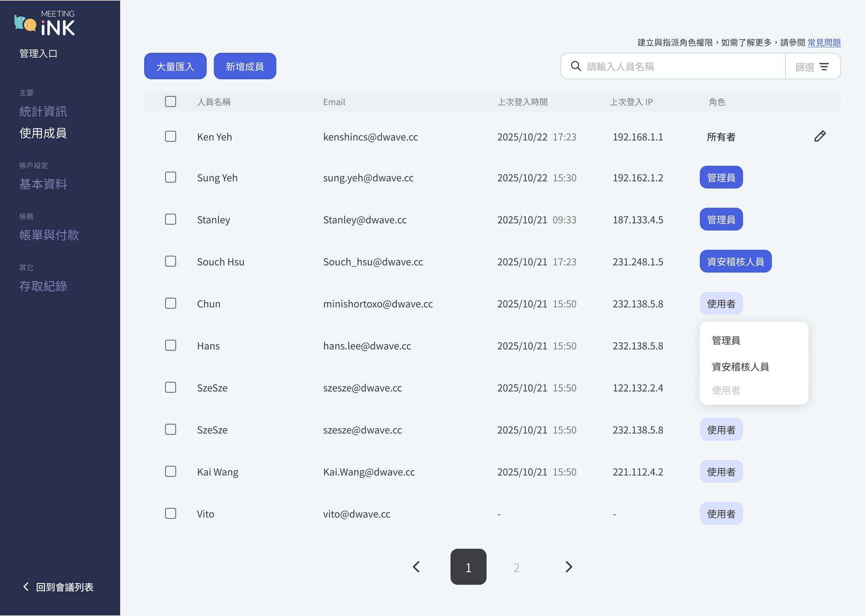Open Stanley's 管理員 role dropdown
This screenshot has height=616, width=865.
click(721, 219)
